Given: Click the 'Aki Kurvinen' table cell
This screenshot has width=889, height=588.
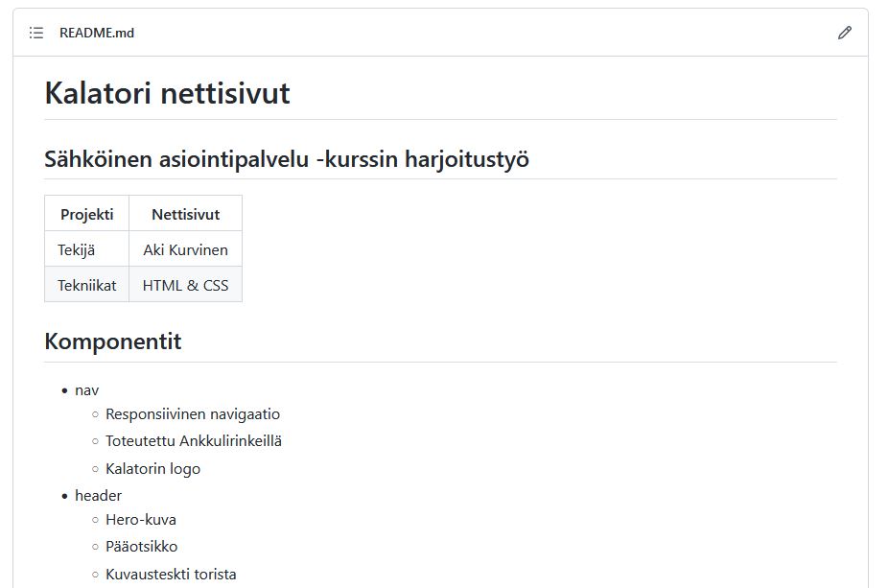Looking at the screenshot, I should click(185, 249).
